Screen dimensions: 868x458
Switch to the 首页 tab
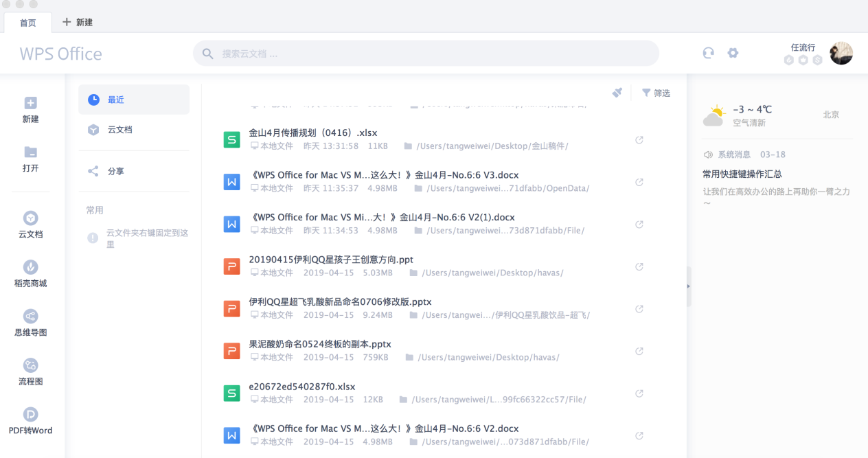[x=28, y=23]
